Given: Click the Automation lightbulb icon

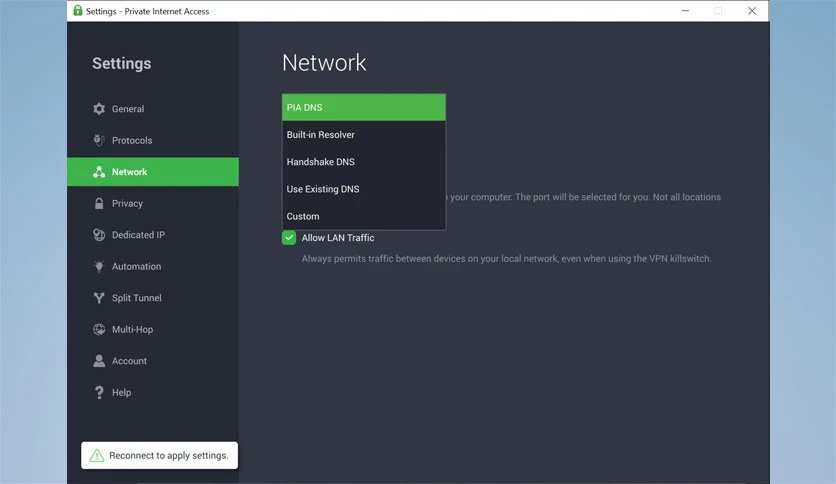Looking at the screenshot, I should coord(99,266).
